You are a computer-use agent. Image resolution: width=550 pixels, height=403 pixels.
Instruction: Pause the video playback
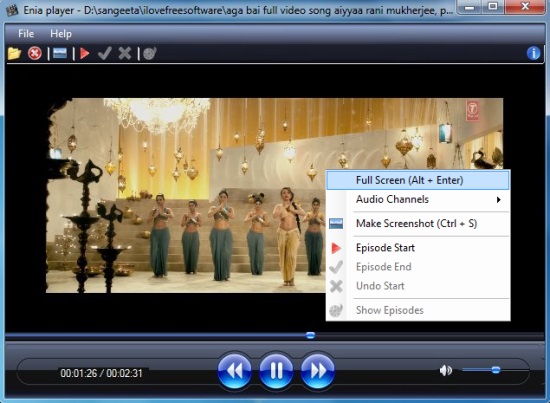coord(276,371)
